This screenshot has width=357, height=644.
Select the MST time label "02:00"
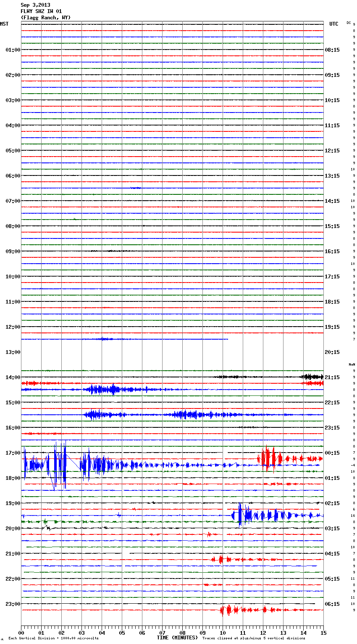[x=13, y=75]
